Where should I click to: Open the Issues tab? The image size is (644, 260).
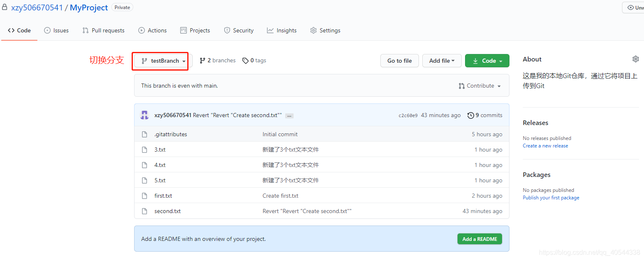56,30
